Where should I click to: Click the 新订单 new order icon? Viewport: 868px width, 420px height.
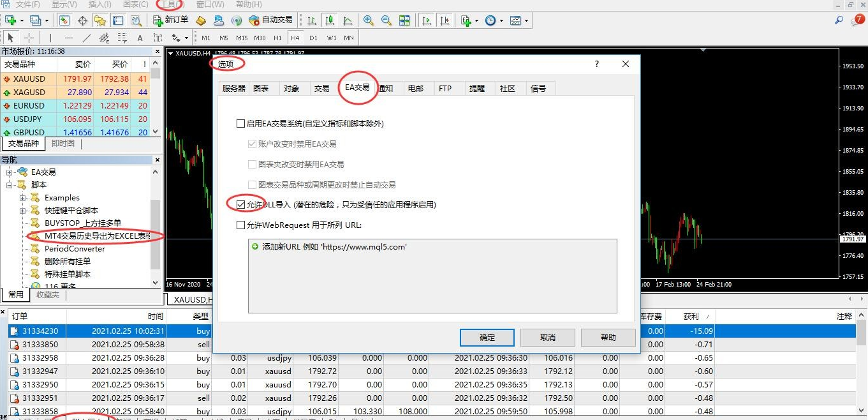click(171, 20)
